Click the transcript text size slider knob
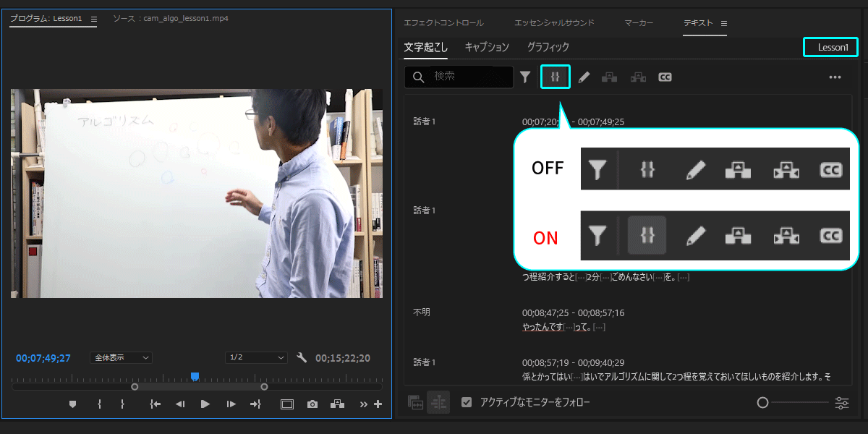The image size is (868, 434). click(x=762, y=402)
